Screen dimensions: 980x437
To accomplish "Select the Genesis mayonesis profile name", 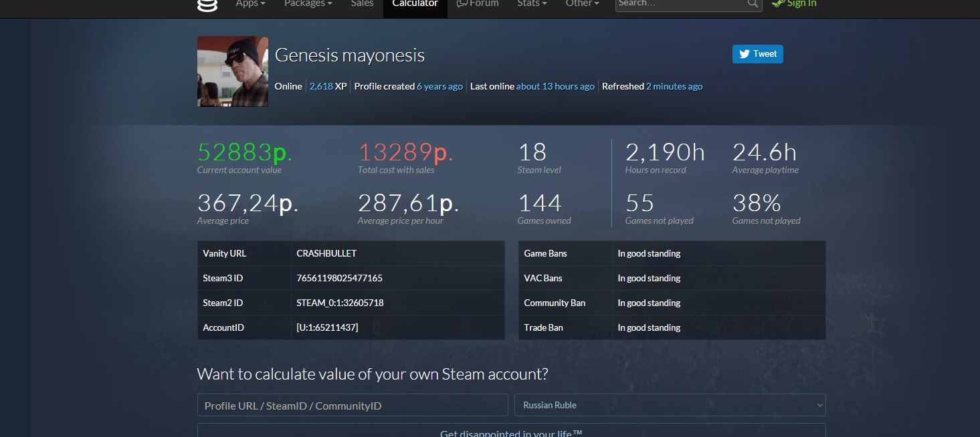I will pyautogui.click(x=350, y=55).
